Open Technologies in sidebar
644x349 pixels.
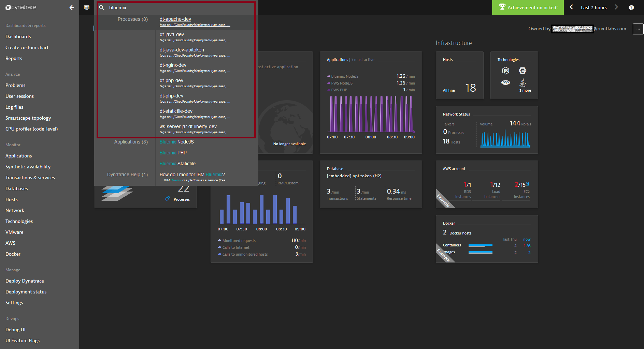click(19, 221)
